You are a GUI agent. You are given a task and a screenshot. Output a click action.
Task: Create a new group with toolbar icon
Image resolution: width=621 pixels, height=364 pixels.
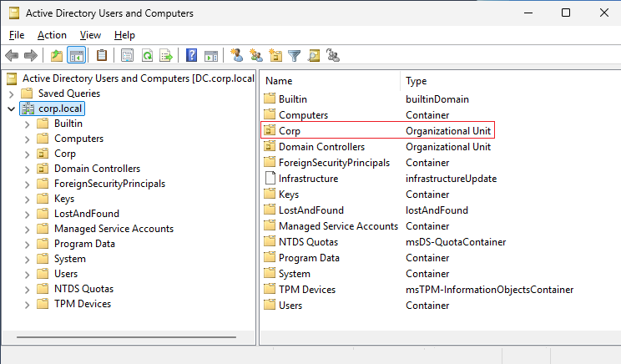256,55
